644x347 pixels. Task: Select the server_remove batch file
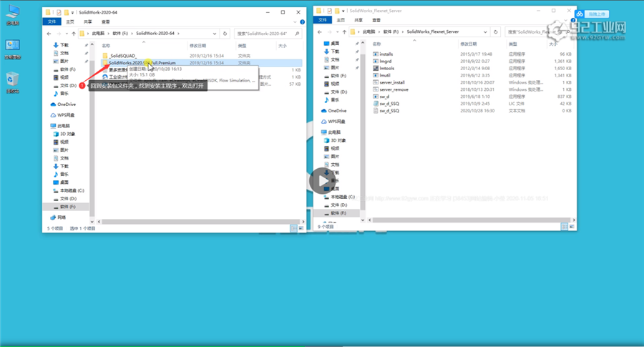[390, 89]
